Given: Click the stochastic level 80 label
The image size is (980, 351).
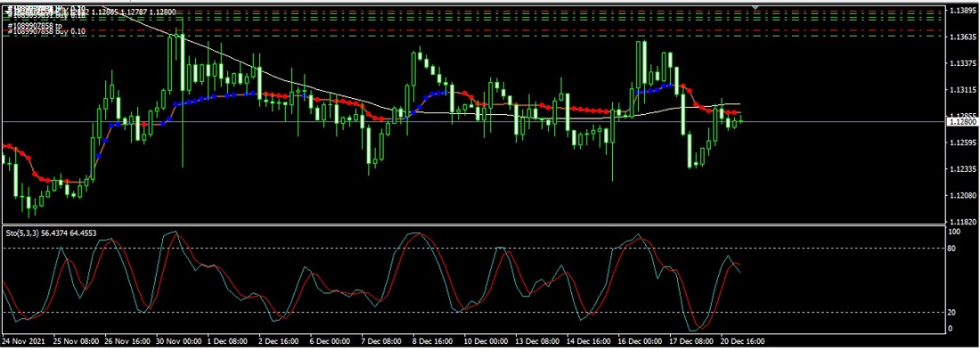Looking at the screenshot, I should coord(952,248).
